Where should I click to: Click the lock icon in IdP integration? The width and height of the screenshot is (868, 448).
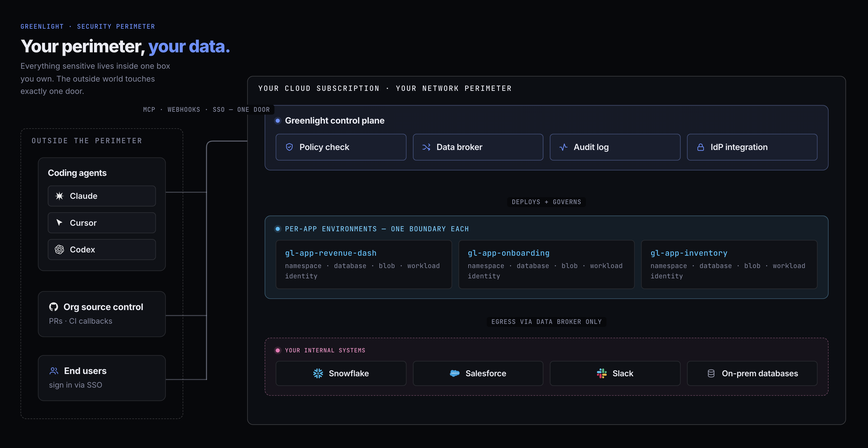(700, 147)
